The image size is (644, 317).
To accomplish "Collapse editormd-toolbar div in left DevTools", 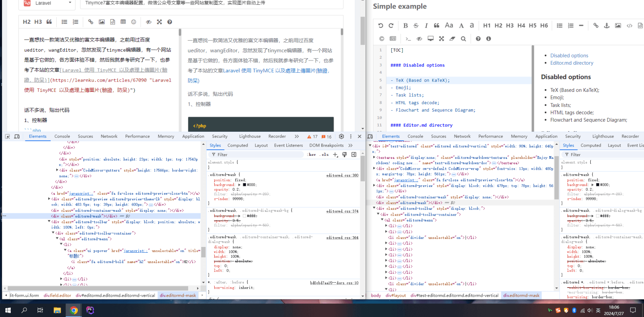I will pos(49,222).
